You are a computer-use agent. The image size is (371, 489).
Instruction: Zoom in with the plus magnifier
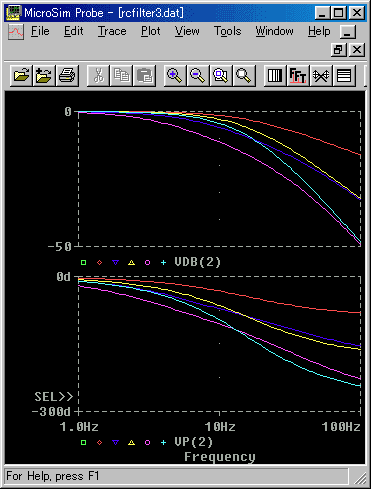tap(175, 76)
